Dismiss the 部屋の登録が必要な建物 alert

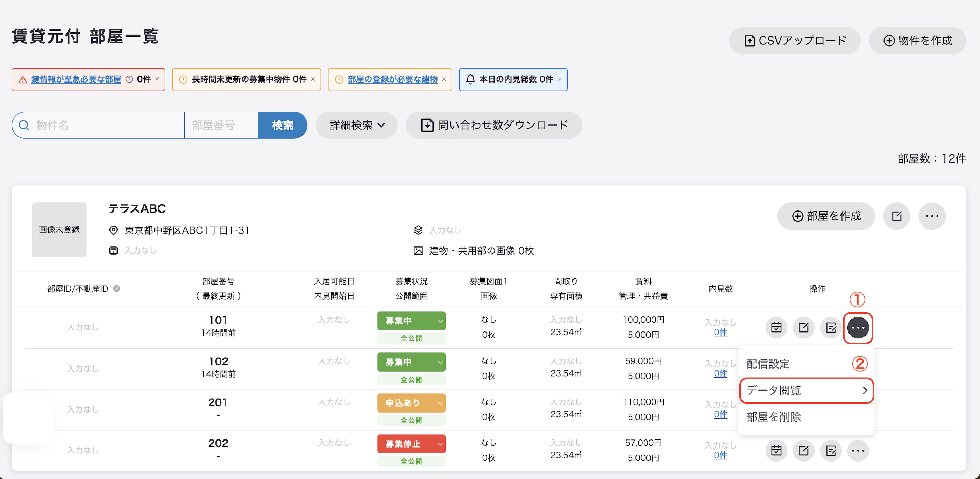pyautogui.click(x=444, y=79)
